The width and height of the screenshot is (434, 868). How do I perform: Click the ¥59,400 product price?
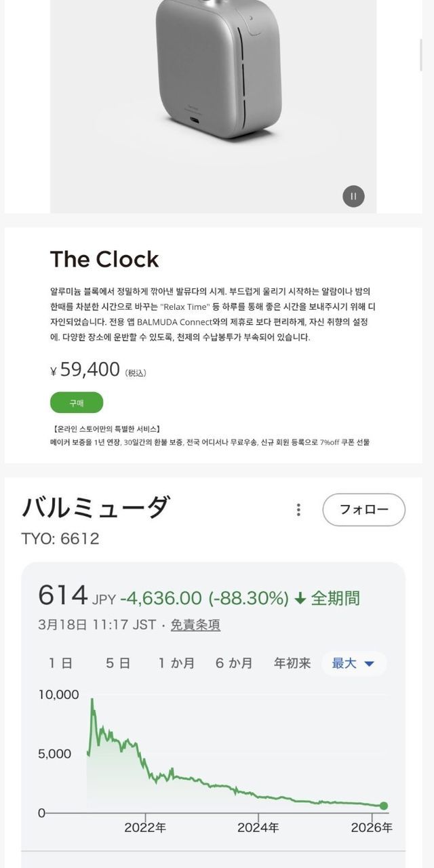pyautogui.click(x=90, y=370)
